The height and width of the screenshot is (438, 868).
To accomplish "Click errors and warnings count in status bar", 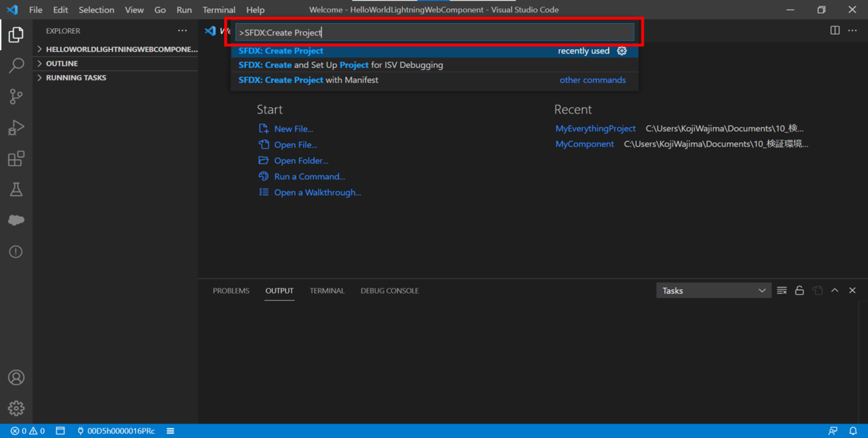I will [27, 431].
